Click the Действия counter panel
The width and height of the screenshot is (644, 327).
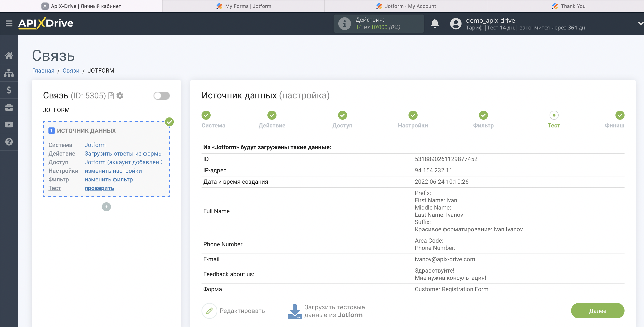tap(379, 24)
